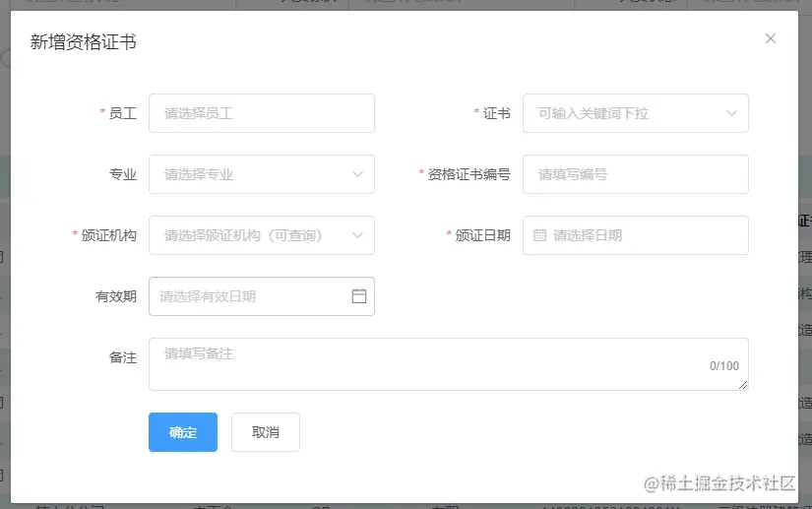Viewport: 812px width, 509px height.
Task: Click the 颁证机构 chevron arrow
Action: 357,235
